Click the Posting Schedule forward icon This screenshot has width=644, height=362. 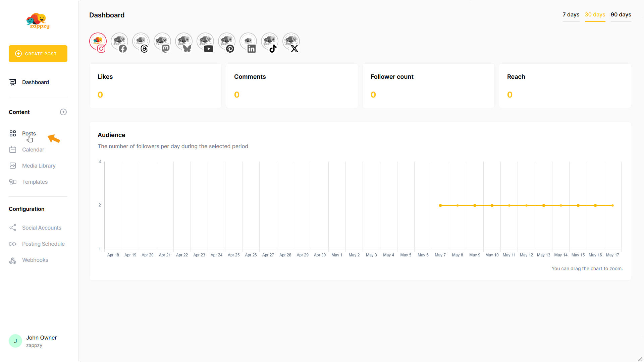pyautogui.click(x=13, y=244)
